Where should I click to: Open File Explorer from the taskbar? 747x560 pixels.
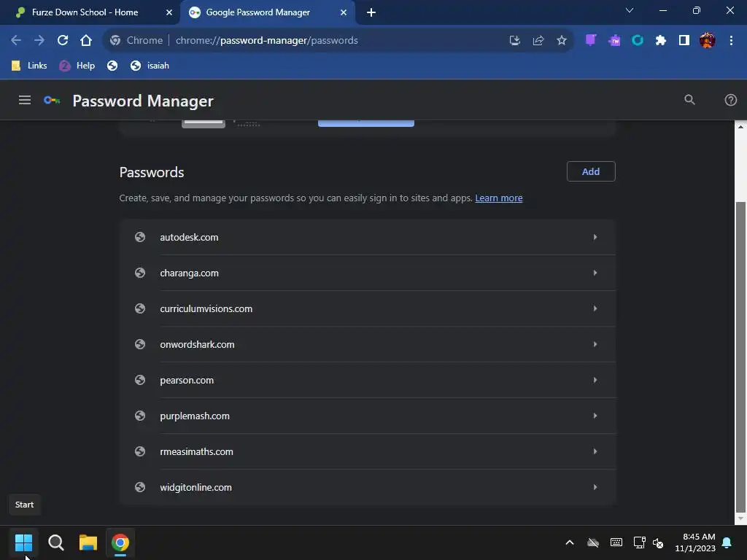[x=88, y=542]
